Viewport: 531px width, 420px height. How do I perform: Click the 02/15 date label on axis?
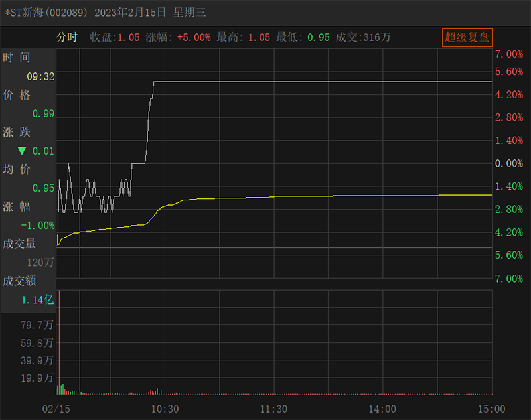click(55, 409)
